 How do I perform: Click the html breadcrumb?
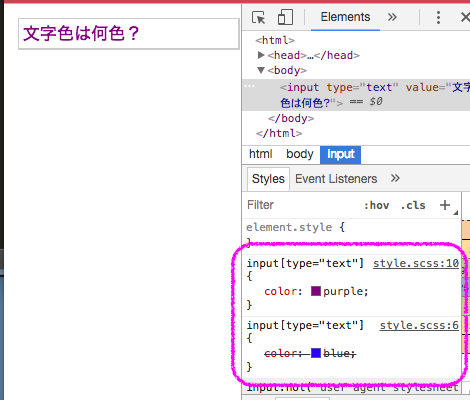coord(261,154)
